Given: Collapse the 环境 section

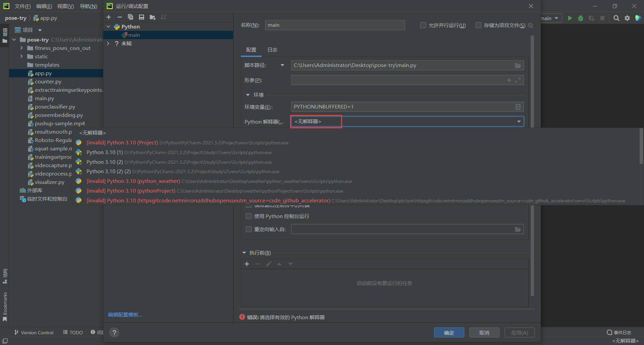Looking at the screenshot, I should (x=248, y=95).
